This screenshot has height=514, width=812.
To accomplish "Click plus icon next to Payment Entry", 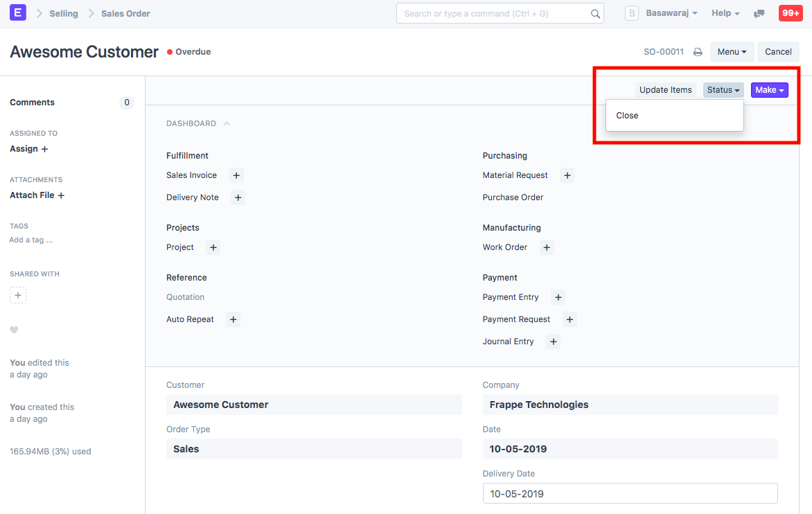I will [x=558, y=297].
